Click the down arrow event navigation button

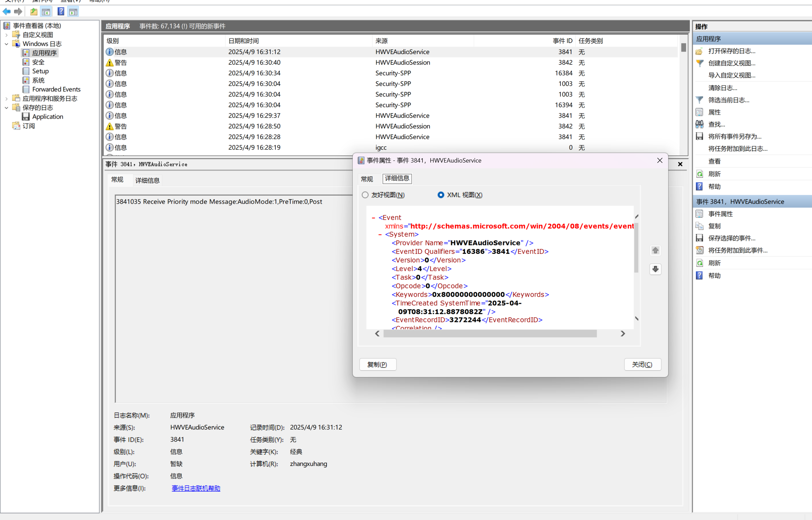click(655, 269)
